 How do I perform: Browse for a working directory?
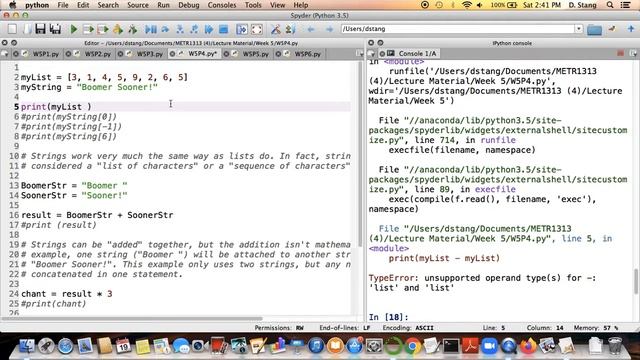point(595,29)
